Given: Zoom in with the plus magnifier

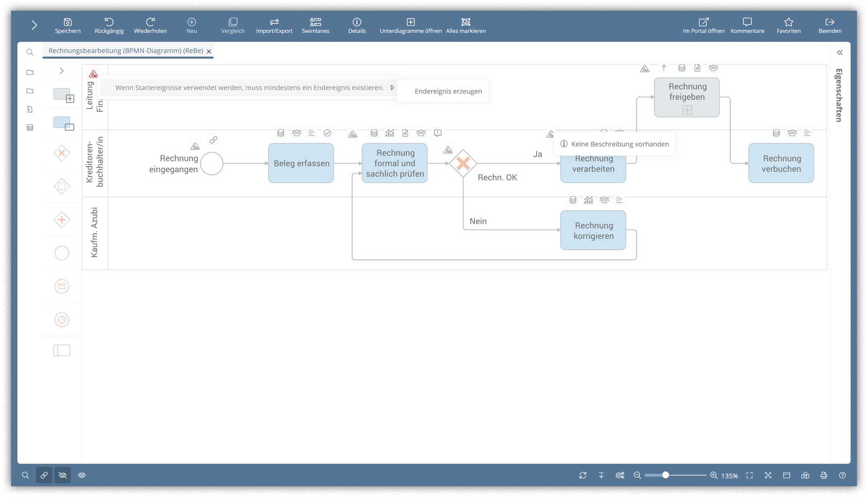Looking at the screenshot, I should tap(714, 475).
